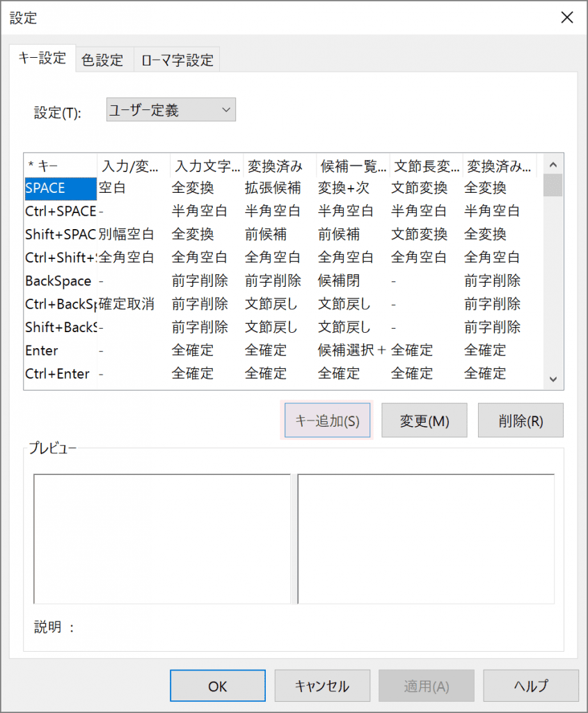Click the キャンセル button
The image size is (588, 713).
(x=321, y=686)
